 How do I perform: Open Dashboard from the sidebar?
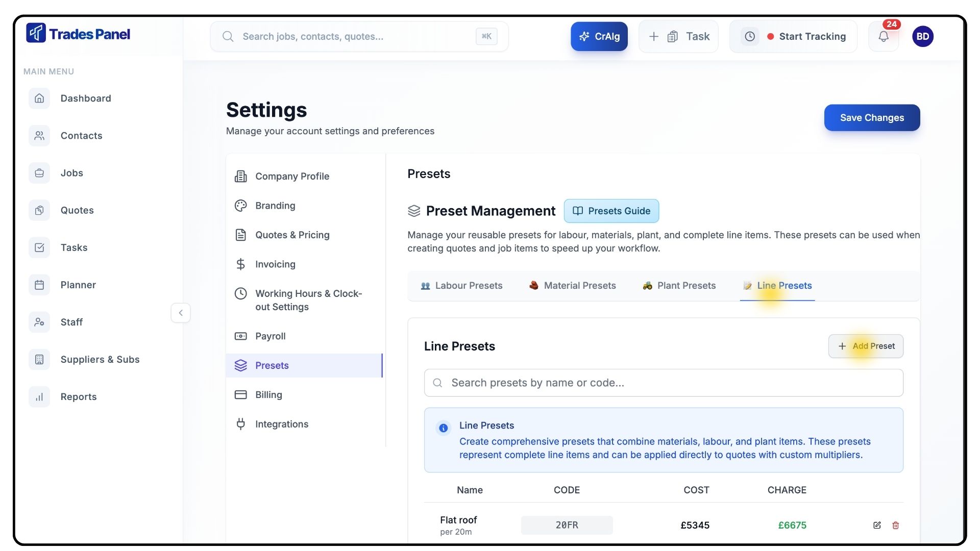point(85,98)
